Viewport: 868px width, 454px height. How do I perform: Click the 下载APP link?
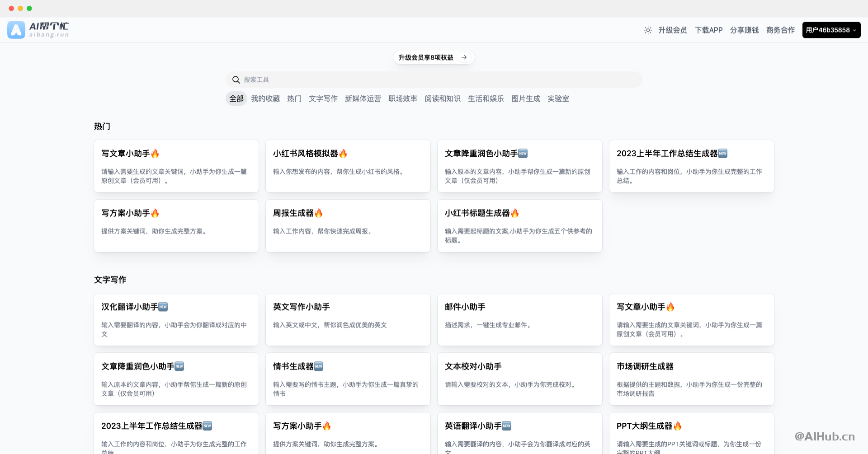pos(708,30)
